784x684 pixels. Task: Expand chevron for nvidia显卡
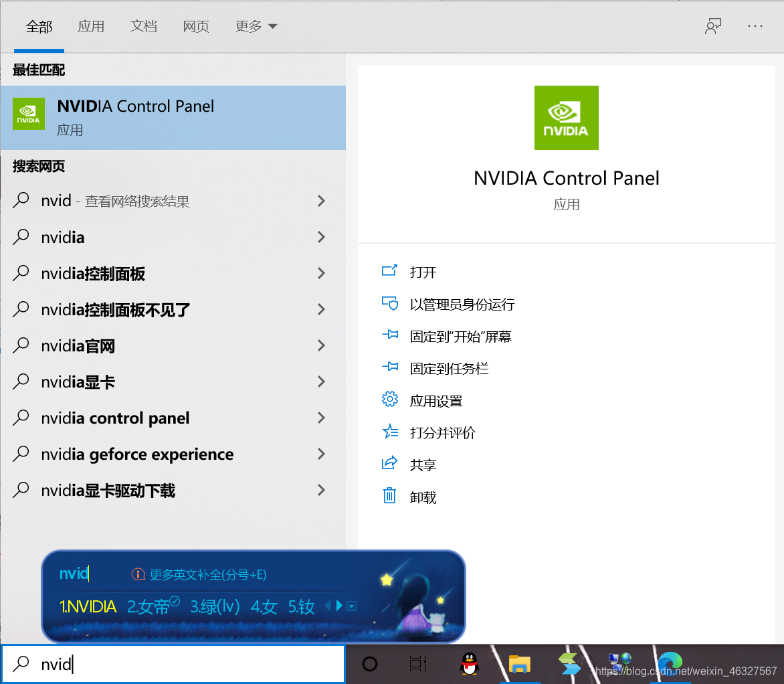click(x=322, y=381)
